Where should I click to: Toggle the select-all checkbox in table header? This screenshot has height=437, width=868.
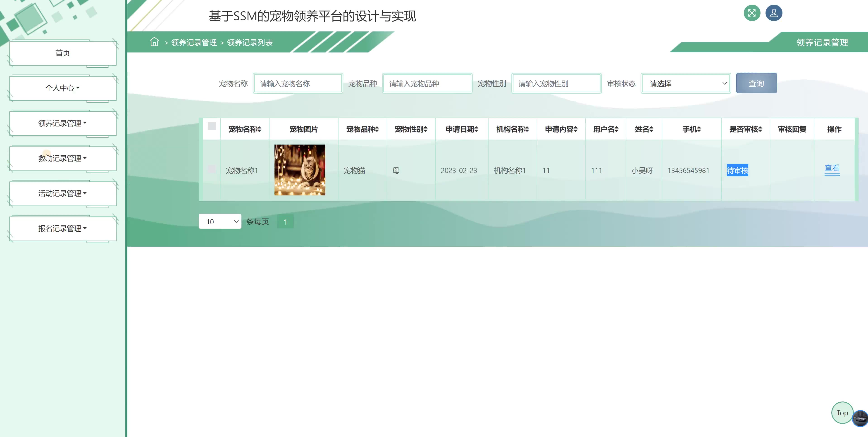(212, 126)
